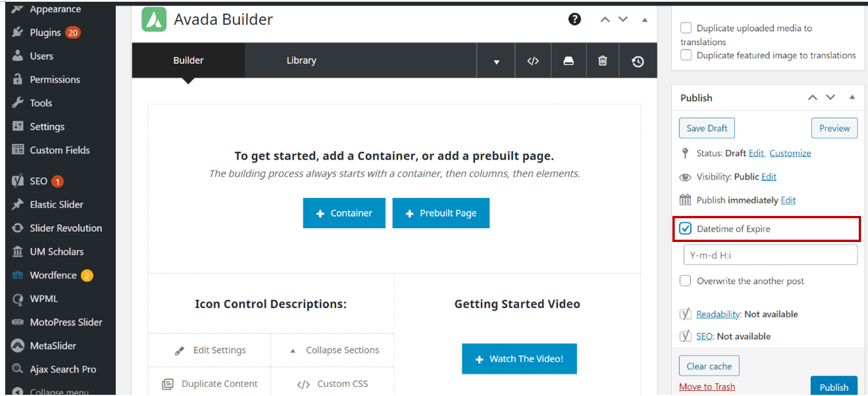The image size is (868, 396).
Task: Open Permissions in the admin sidebar
Action: point(55,79)
